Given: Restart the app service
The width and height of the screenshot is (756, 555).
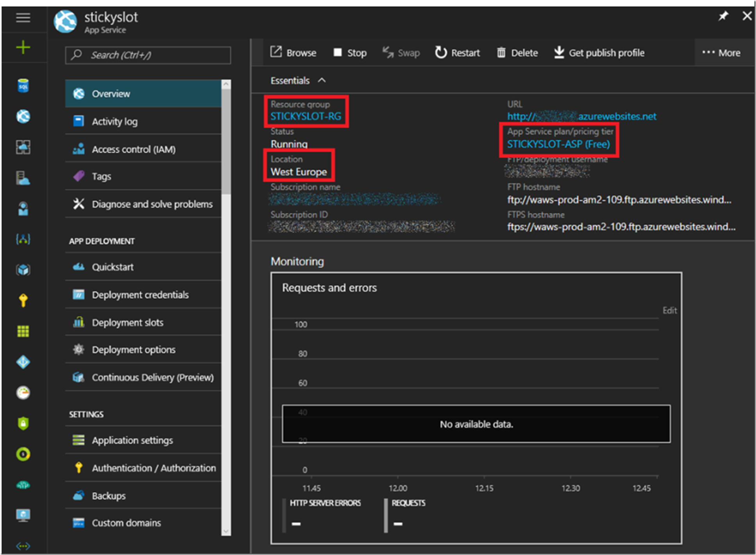Looking at the screenshot, I should point(457,53).
